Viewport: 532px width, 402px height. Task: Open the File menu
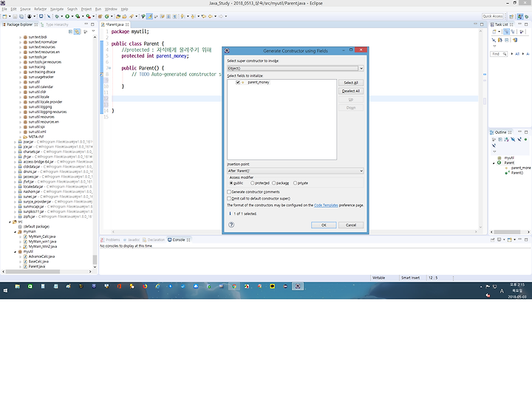point(4,9)
